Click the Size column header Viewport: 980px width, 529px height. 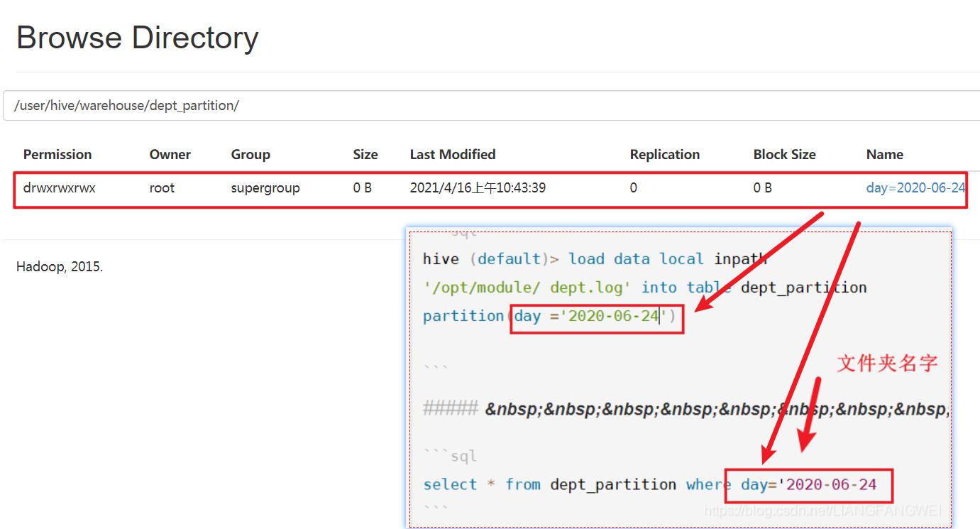365,155
